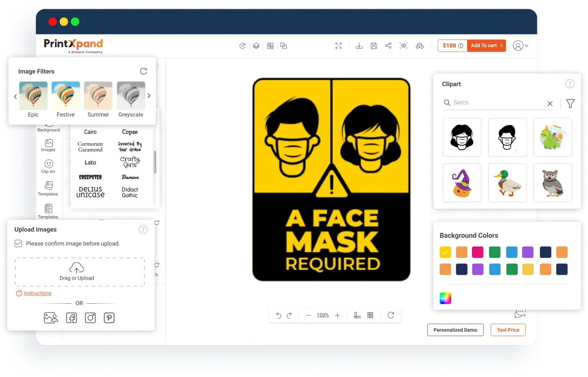The image size is (588, 377).
Task: Show next image filters with right arrow
Action: pyautogui.click(x=149, y=96)
